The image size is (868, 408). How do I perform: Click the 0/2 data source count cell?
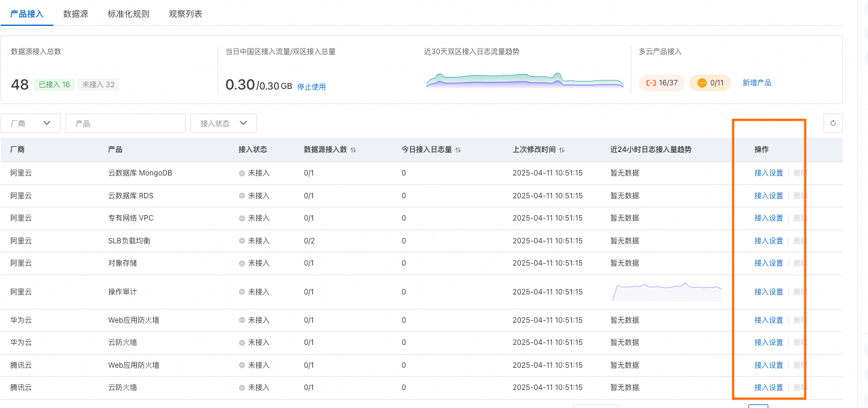click(309, 241)
